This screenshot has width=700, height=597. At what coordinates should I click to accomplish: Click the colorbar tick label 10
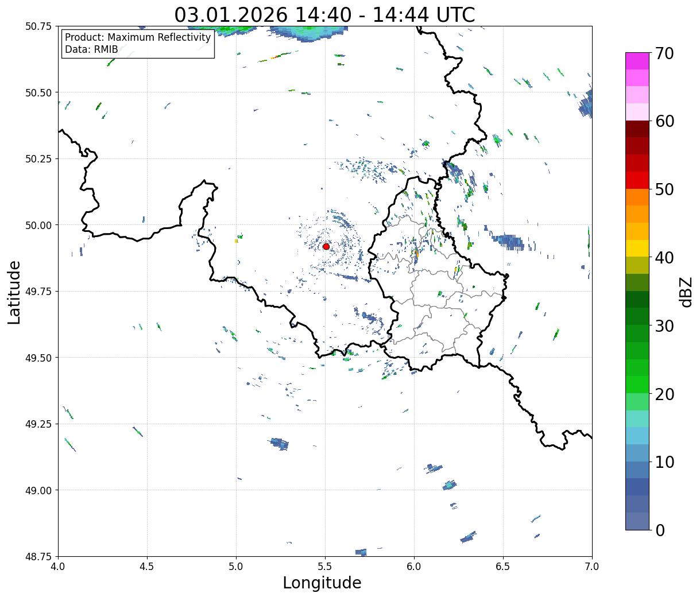point(664,462)
